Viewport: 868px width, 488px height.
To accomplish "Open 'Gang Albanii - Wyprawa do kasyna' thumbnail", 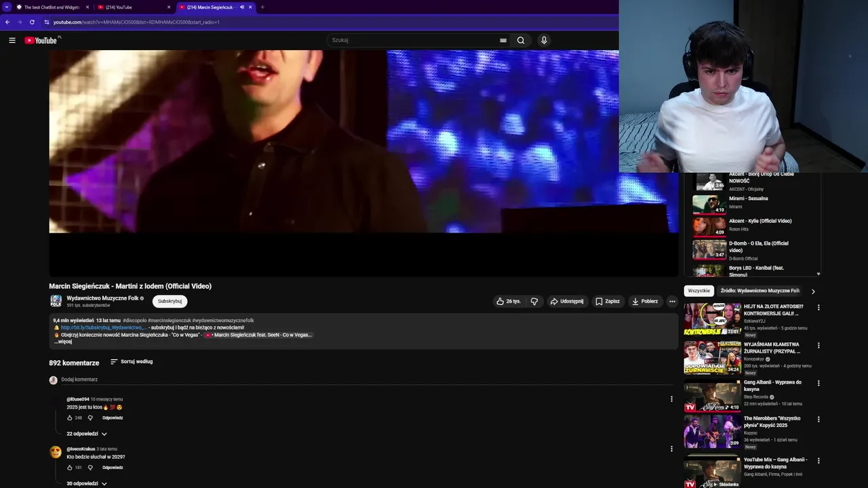I will [x=712, y=396].
